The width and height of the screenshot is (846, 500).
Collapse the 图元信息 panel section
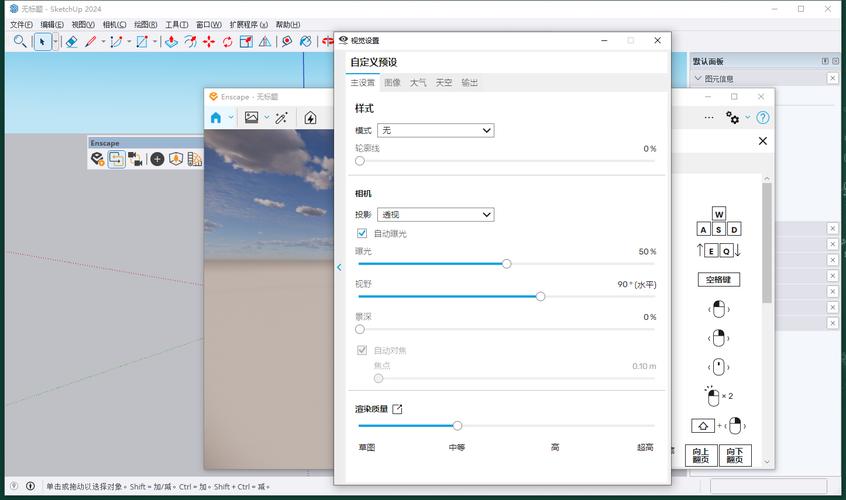click(698, 79)
